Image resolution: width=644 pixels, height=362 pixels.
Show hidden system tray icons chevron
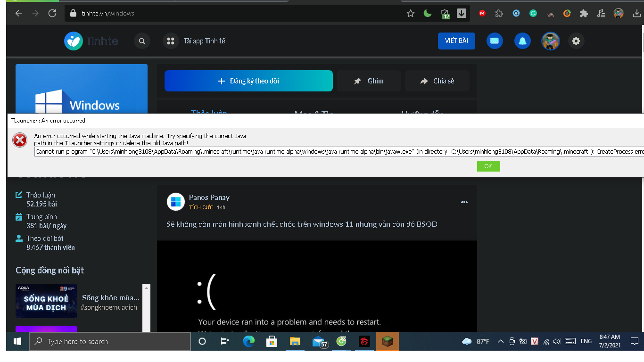(x=501, y=341)
